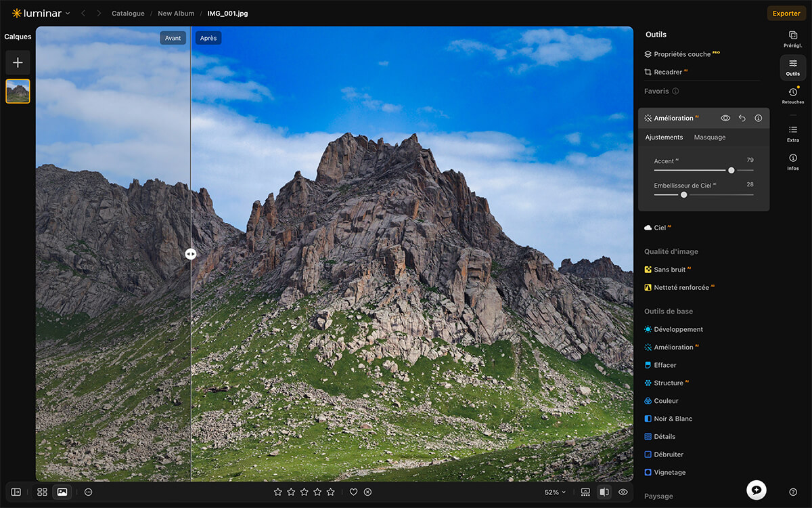Image resolution: width=812 pixels, height=508 pixels.
Task: Open help with the question mark icon
Action: pos(793,492)
